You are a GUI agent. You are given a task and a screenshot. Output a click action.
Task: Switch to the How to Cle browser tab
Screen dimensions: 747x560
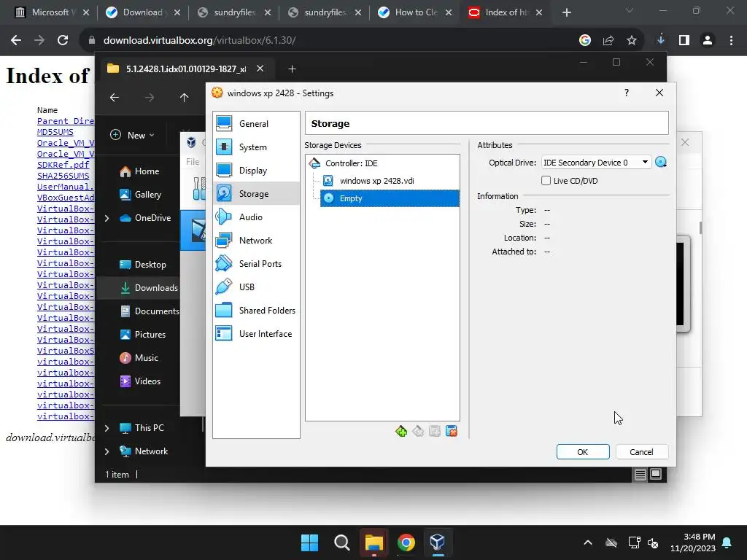tap(414, 12)
